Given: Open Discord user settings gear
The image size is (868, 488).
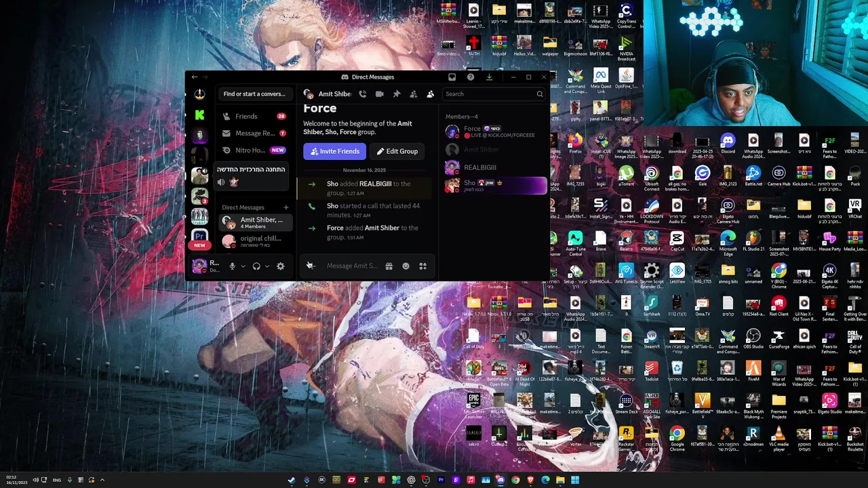Looking at the screenshot, I should point(281,266).
